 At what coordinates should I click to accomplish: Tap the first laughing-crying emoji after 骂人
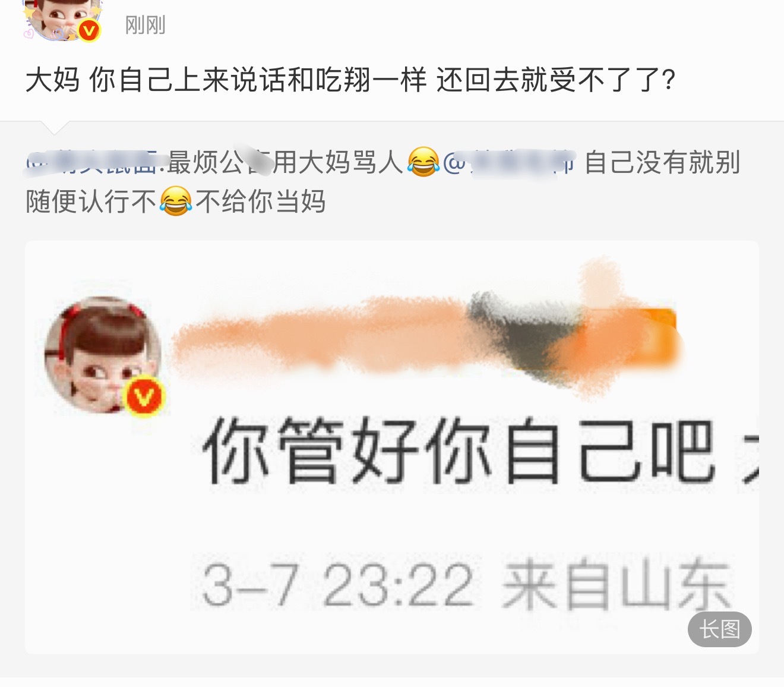point(423,162)
